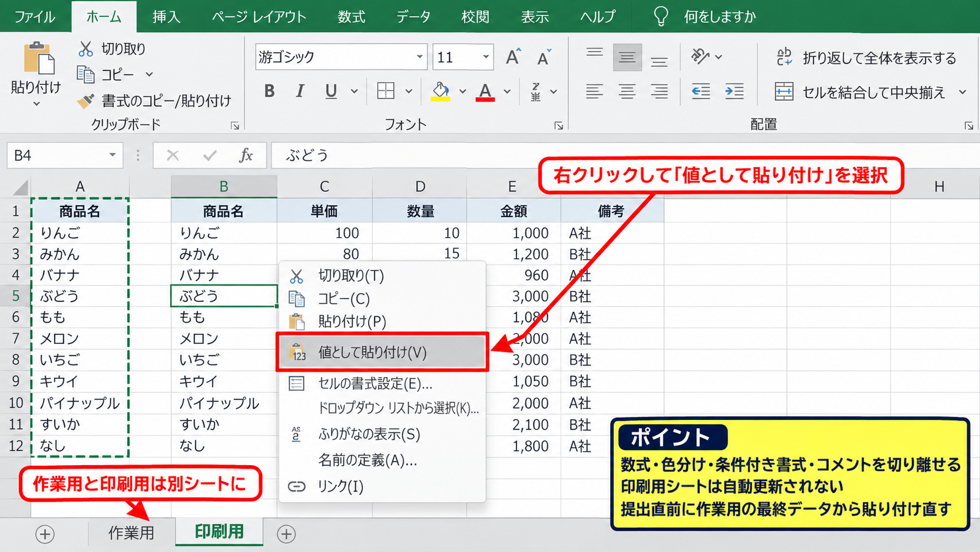Click the select-all corner triangle
The width and height of the screenshot is (980, 552).
coord(20,187)
